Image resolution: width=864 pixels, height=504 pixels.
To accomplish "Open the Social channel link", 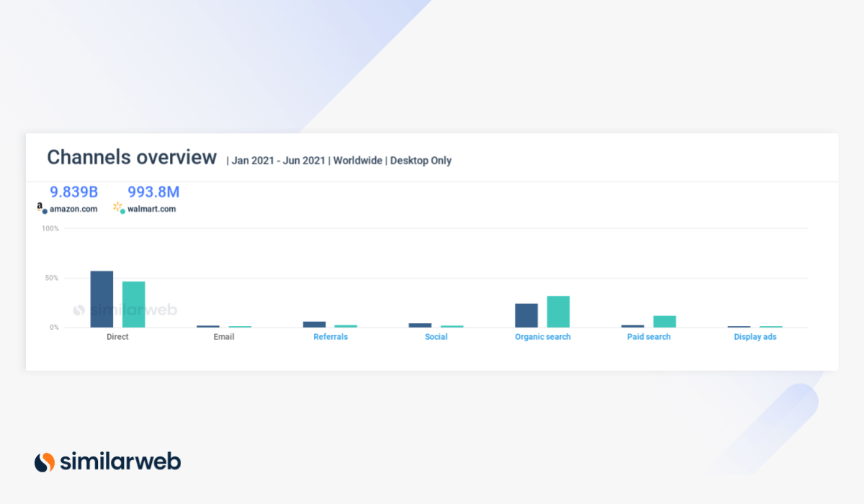I will click(436, 337).
